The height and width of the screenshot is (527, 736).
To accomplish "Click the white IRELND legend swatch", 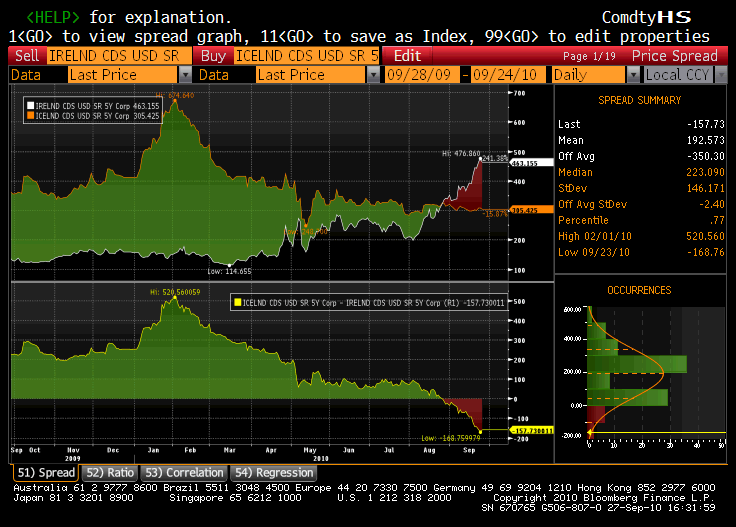I will [x=31, y=106].
